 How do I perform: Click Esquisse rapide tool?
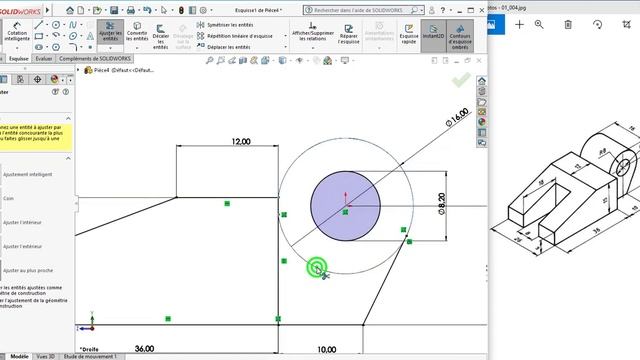[409, 34]
